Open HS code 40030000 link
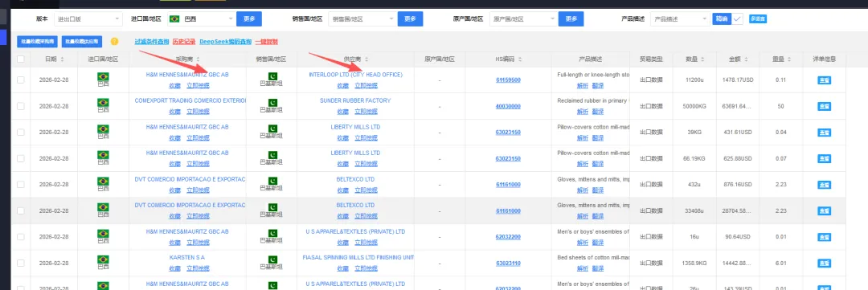The height and width of the screenshot is (290, 868). [x=508, y=106]
